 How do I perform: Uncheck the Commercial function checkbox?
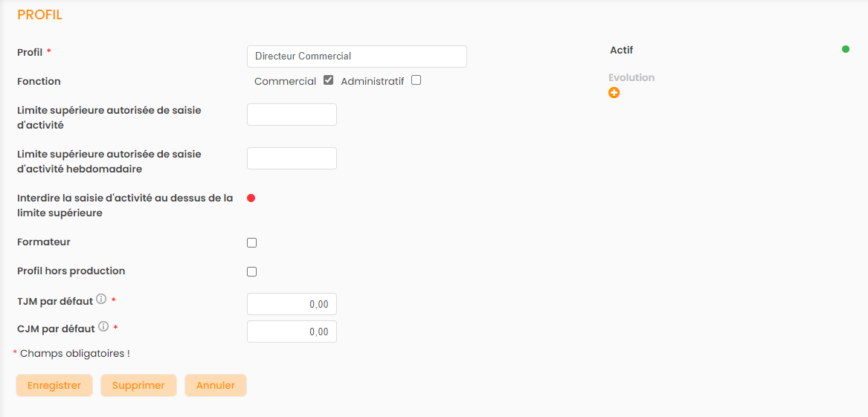pyautogui.click(x=328, y=80)
